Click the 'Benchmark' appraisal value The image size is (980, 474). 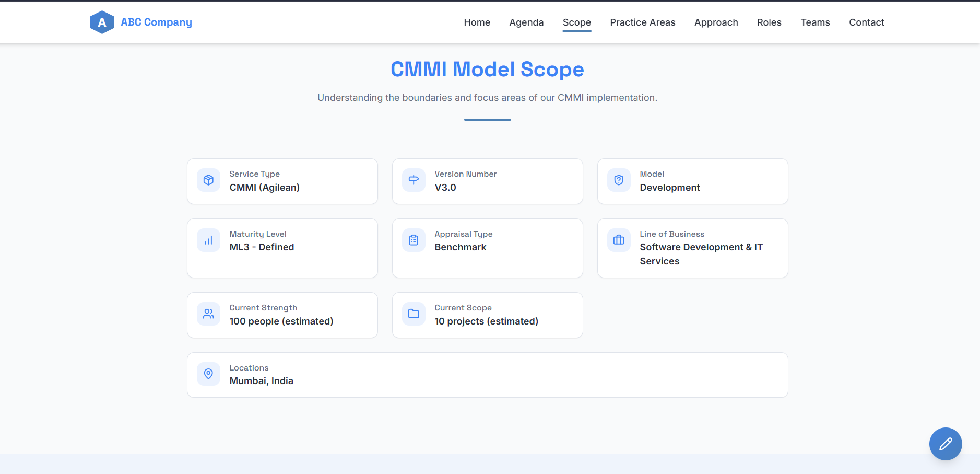[461, 247]
